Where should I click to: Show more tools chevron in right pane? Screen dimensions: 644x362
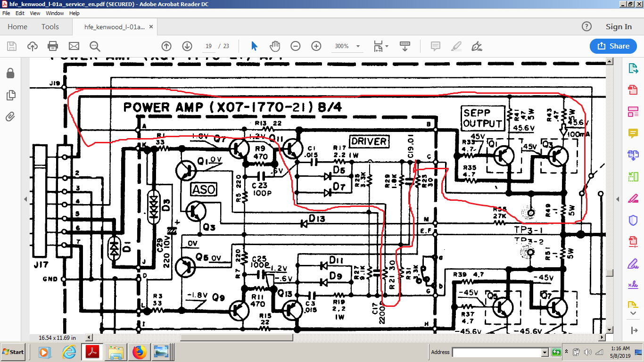[633, 313]
